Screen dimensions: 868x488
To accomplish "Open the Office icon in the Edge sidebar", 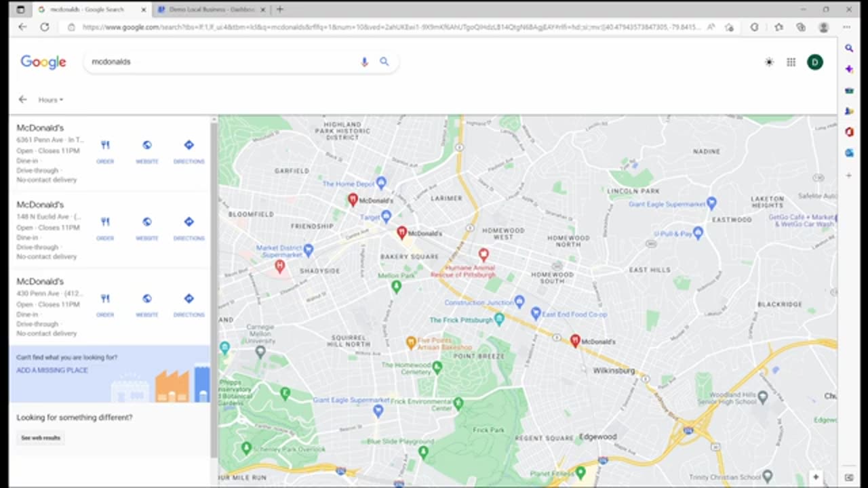I will tap(849, 132).
